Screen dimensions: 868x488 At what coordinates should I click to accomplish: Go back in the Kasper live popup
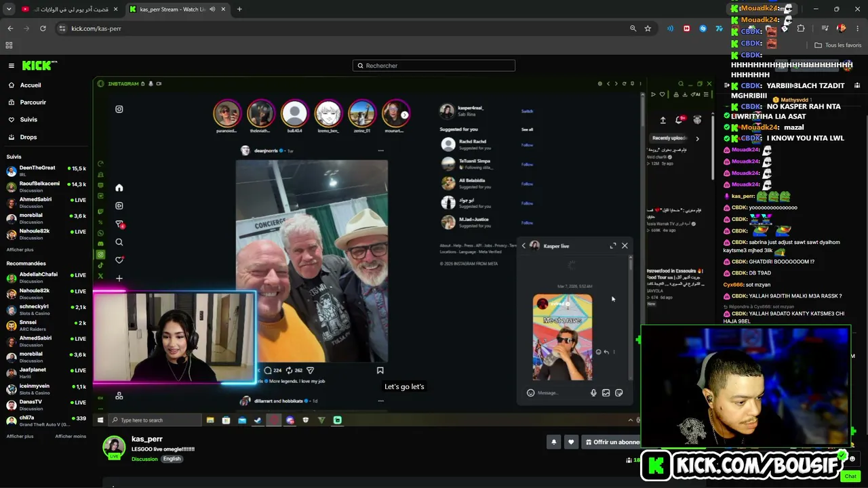coord(524,245)
